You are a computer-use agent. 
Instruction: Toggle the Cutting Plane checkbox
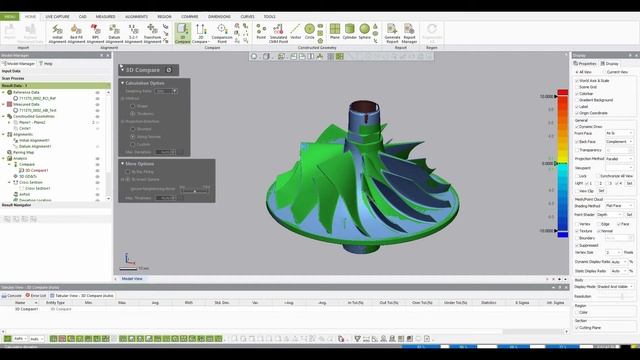pos(577,327)
